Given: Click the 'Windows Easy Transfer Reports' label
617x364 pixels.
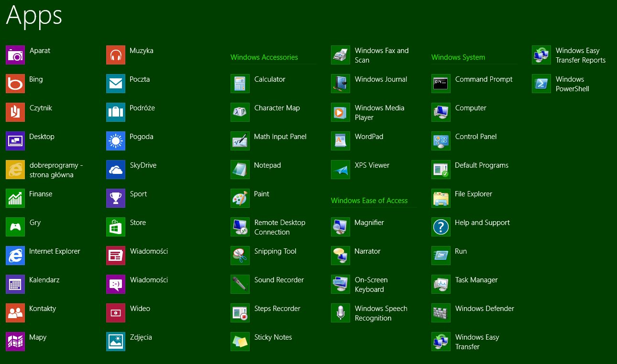Looking at the screenshot, I should tap(581, 55).
